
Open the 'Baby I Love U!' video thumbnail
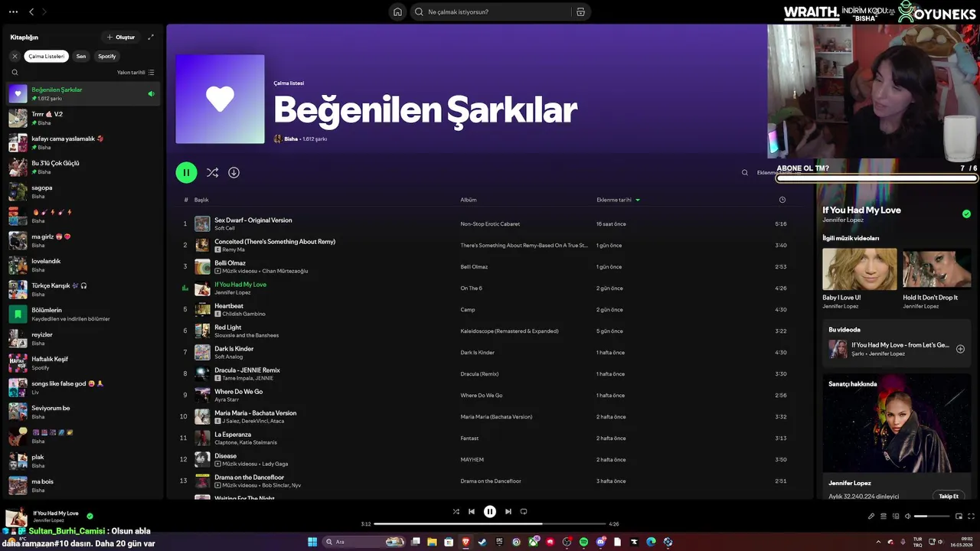coord(859,269)
